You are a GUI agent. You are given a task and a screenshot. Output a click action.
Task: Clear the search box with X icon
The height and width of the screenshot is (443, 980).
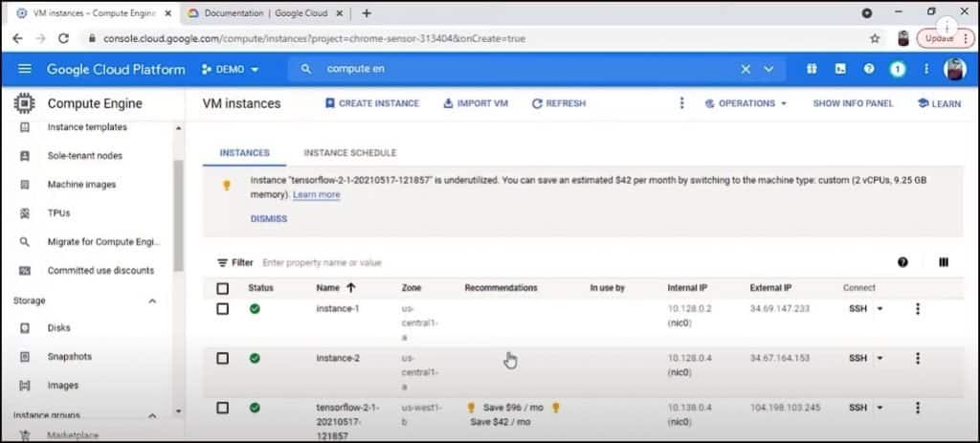[746, 69]
